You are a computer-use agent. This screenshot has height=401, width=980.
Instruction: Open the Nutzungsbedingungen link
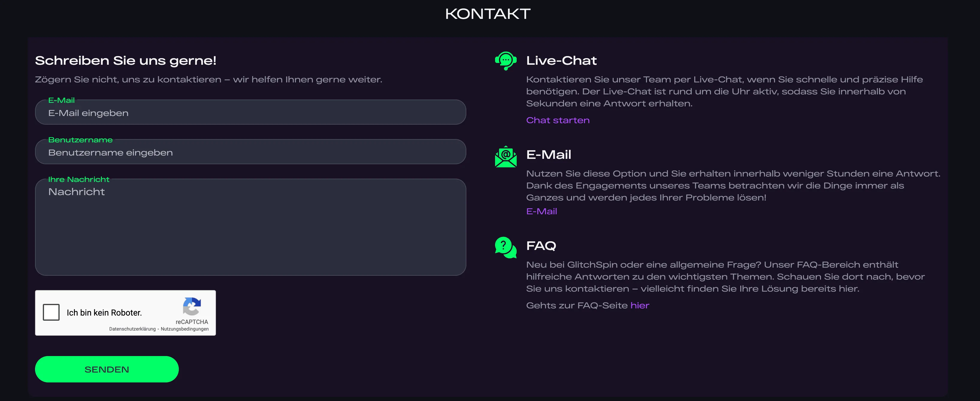coord(185,329)
